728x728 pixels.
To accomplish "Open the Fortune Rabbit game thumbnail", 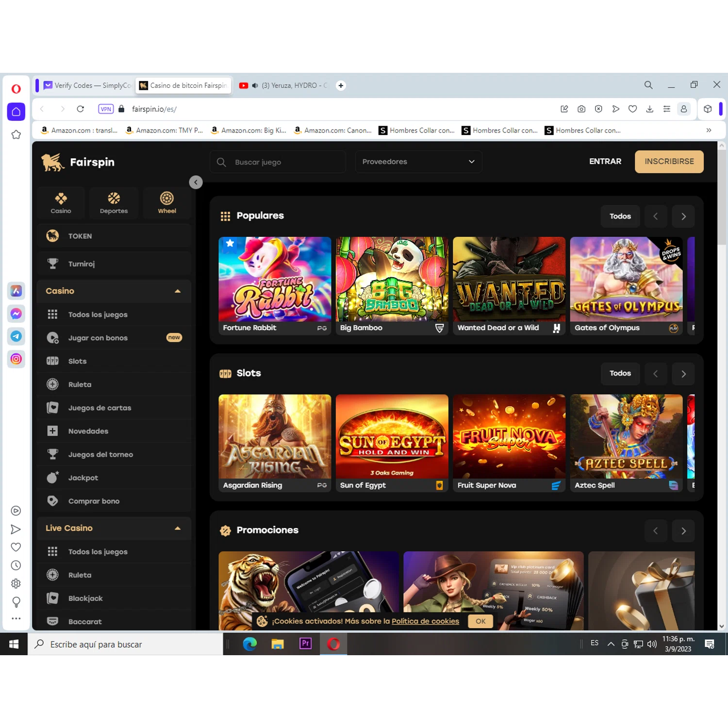I will pos(275,286).
